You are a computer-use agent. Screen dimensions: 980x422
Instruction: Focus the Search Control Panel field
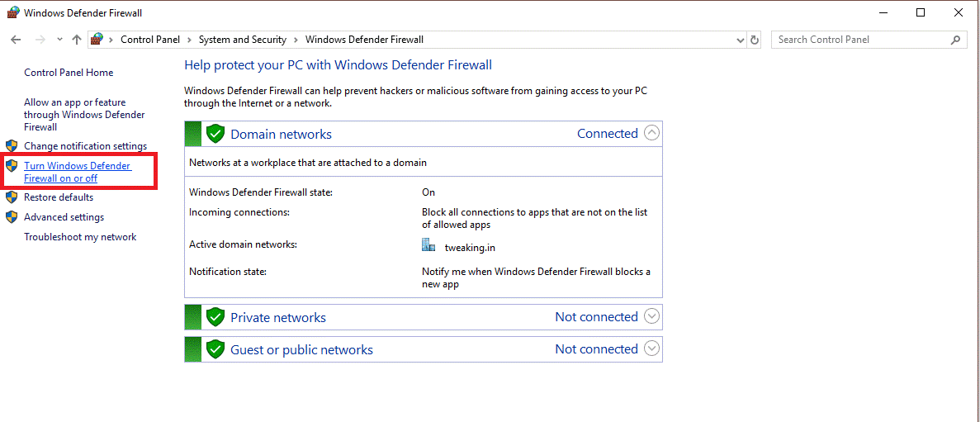[869, 40]
